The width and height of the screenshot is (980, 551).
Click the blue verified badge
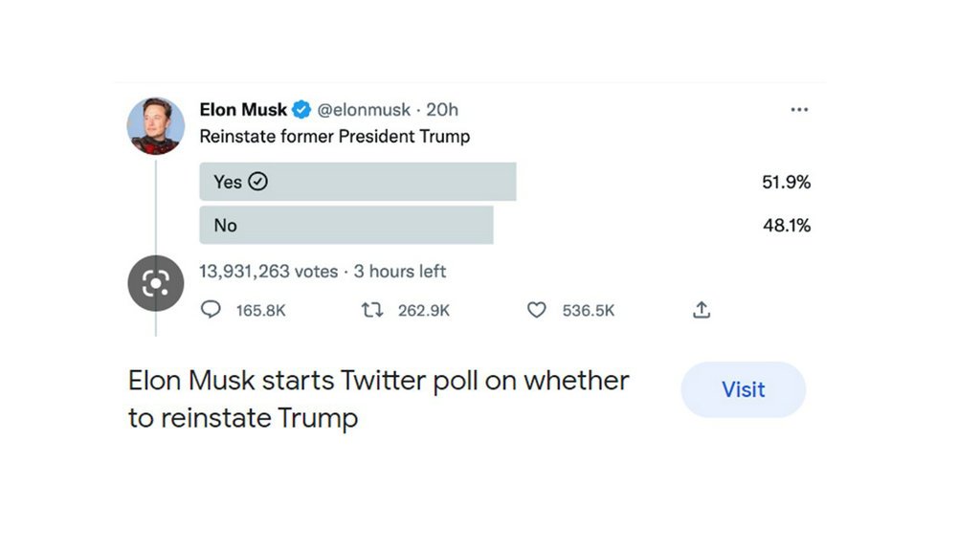coord(301,110)
